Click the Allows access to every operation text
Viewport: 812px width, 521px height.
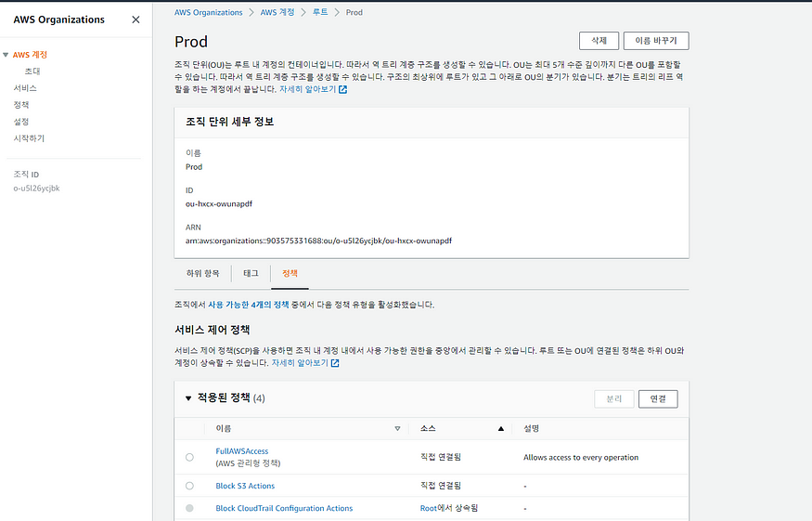point(581,457)
